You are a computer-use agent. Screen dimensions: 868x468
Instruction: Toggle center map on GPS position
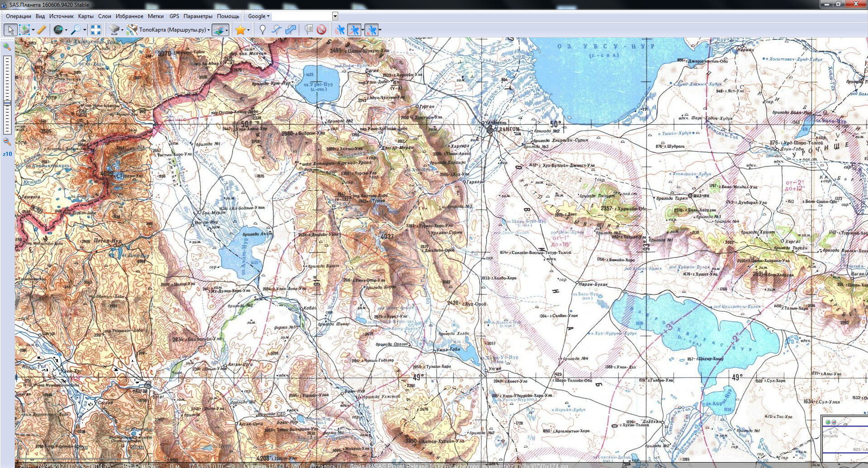[371, 30]
